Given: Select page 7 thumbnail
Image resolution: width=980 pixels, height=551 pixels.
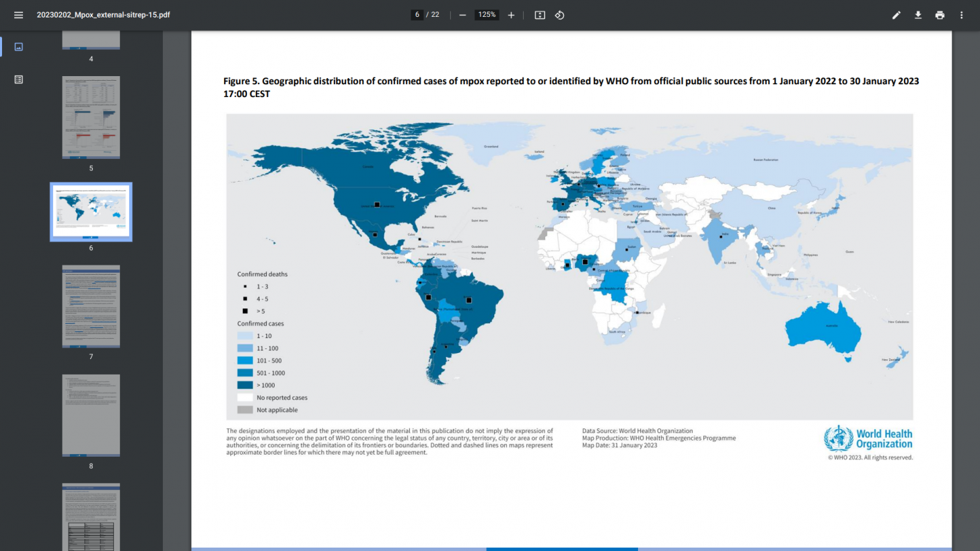Looking at the screenshot, I should (91, 306).
